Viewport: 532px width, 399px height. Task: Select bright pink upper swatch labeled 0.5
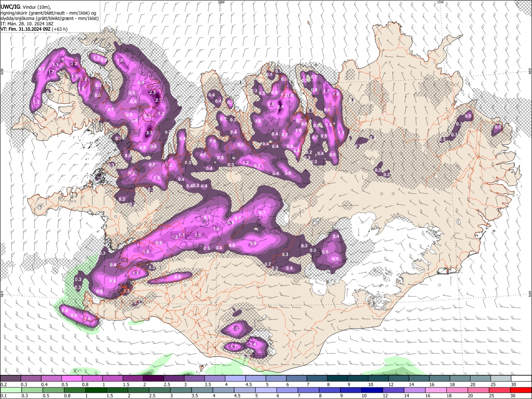pos(72,379)
